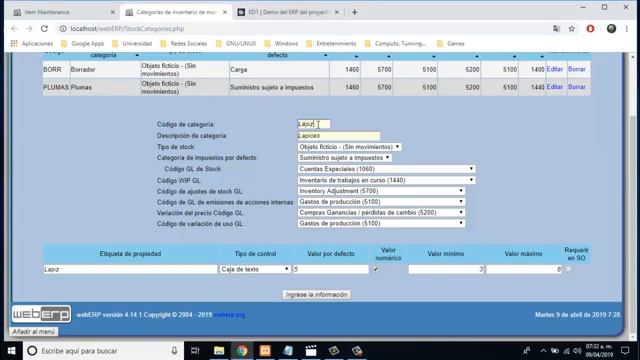640x360 pixels.
Task: Open the Games bookmark folder
Action: click(x=451, y=43)
